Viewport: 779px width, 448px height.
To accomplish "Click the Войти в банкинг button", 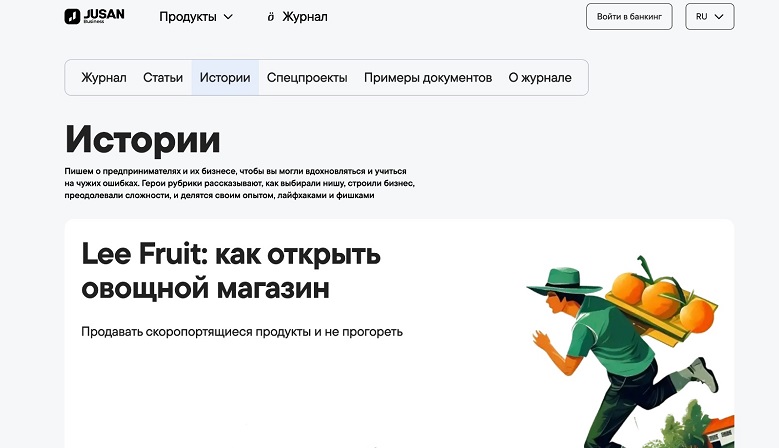I will point(629,16).
